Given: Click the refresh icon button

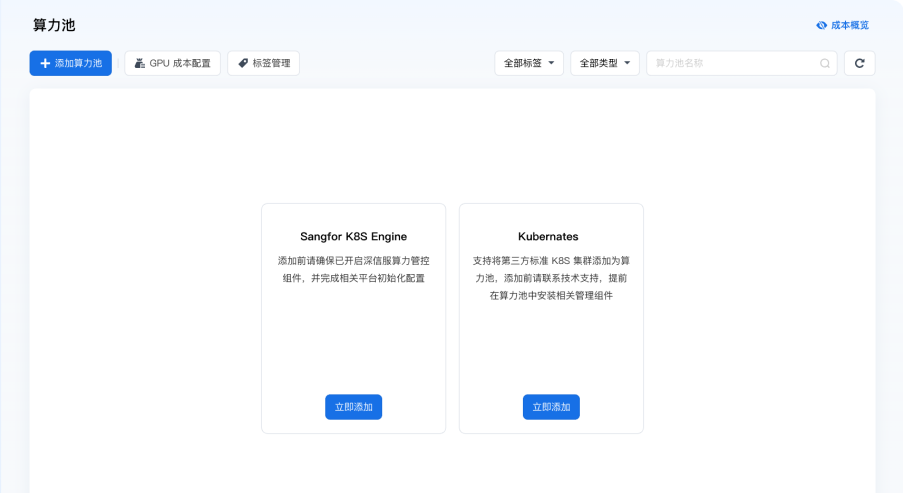Looking at the screenshot, I should [x=860, y=63].
